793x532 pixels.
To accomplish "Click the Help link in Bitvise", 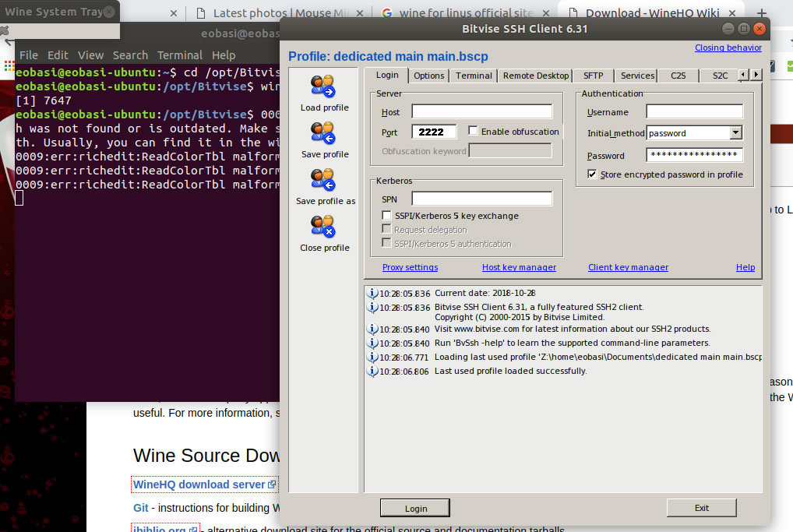I will click(745, 267).
